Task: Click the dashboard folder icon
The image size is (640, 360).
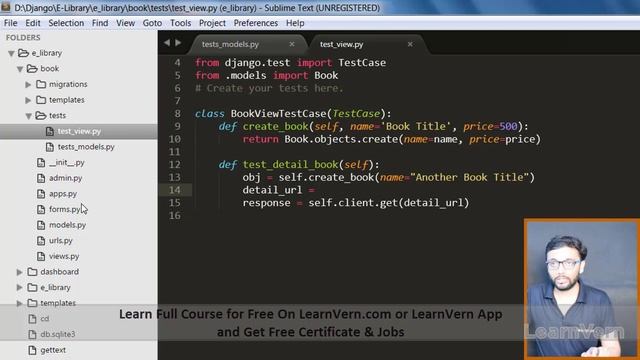Action: click(32, 271)
